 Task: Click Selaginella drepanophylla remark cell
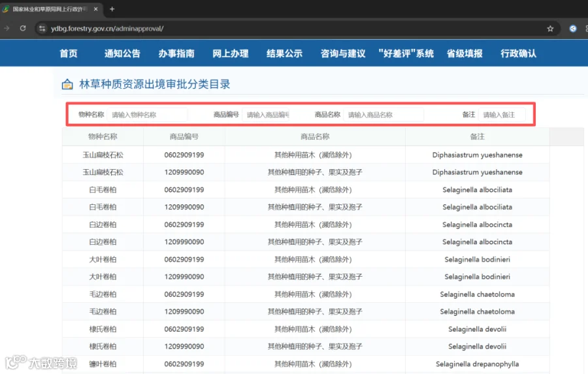[x=478, y=364]
